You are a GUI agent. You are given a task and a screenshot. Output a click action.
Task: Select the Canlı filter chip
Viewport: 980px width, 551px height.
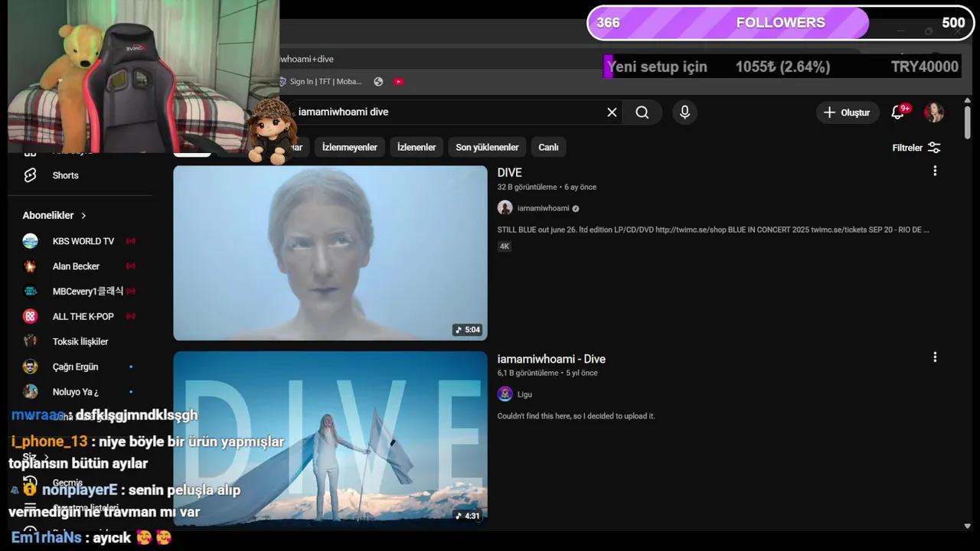point(548,147)
